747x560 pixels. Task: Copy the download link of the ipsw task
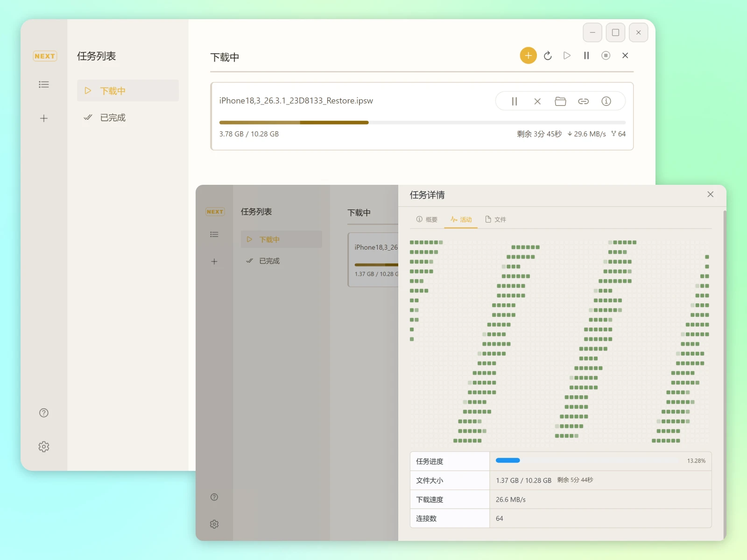click(x=583, y=101)
